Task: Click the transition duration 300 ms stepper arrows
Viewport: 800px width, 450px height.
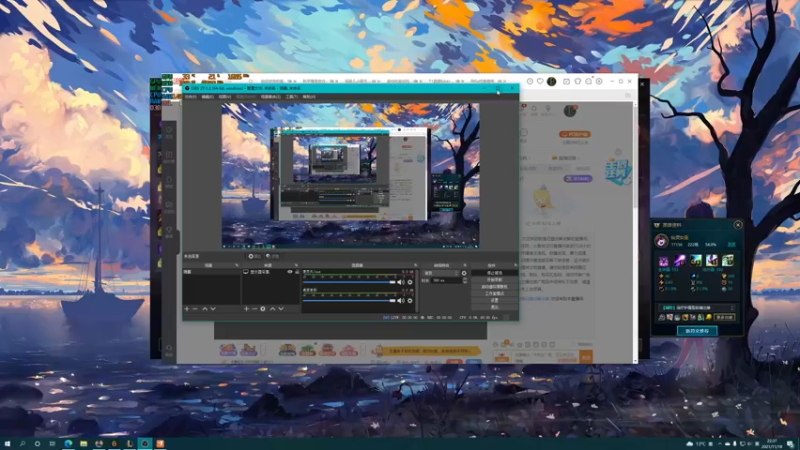Action: click(464, 281)
